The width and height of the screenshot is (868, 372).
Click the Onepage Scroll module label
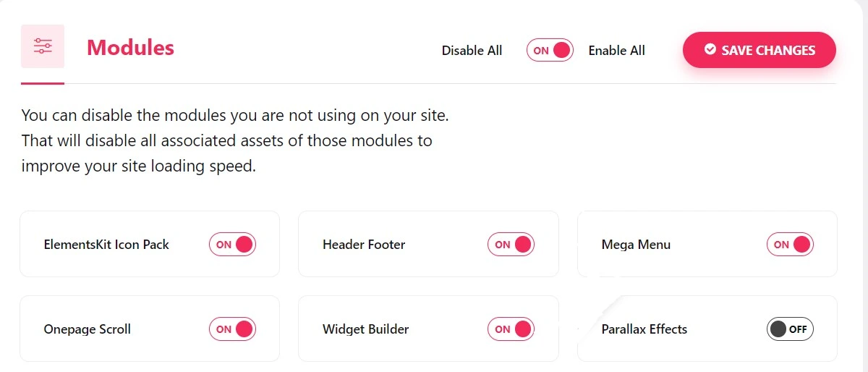[x=88, y=329]
